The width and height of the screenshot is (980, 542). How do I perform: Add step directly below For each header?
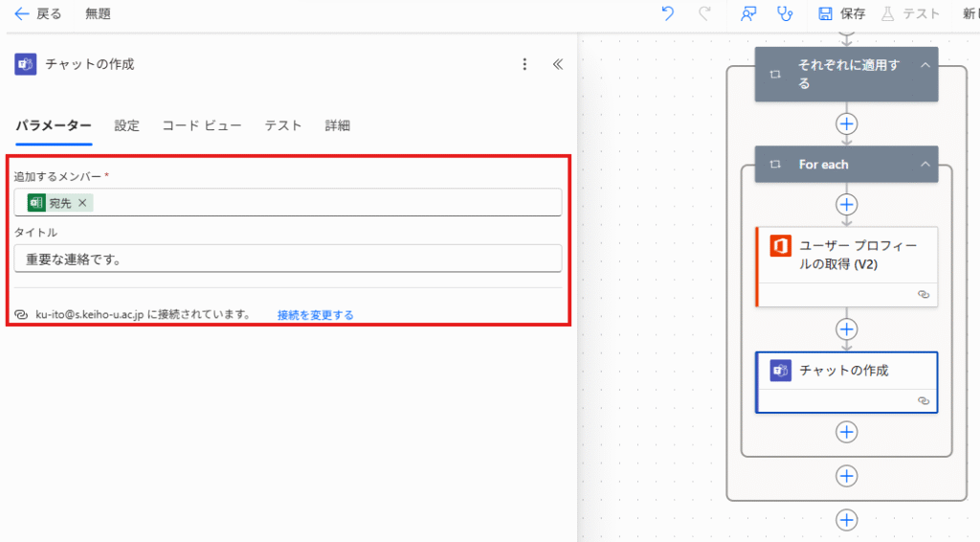[846, 204]
